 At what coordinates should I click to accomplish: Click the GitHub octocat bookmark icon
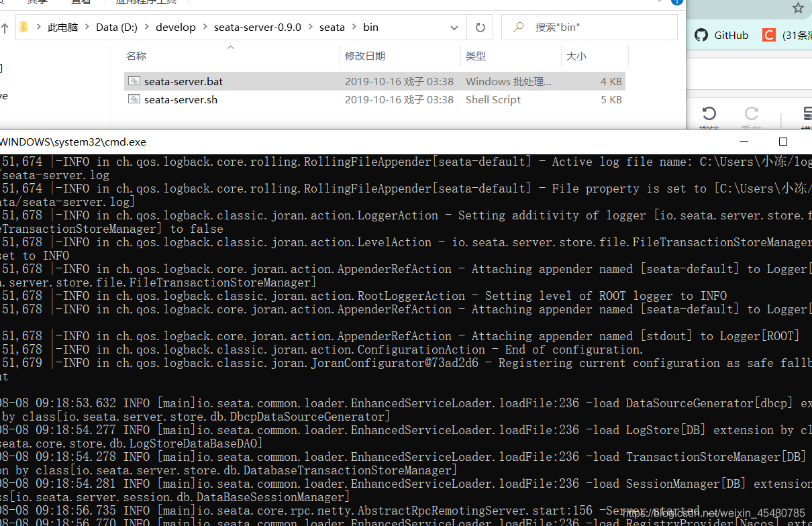[701, 35]
